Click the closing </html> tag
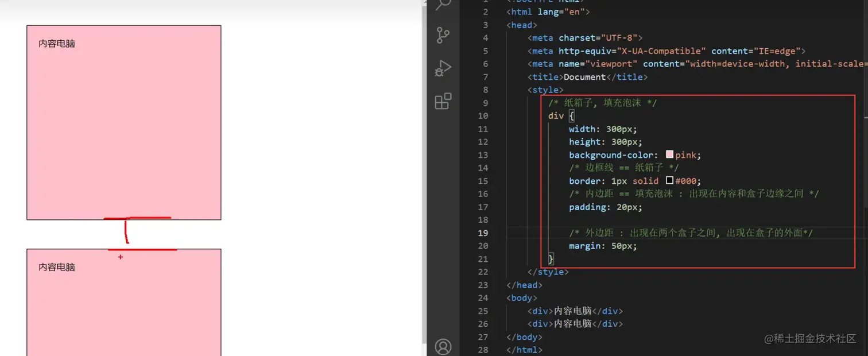 [524, 349]
